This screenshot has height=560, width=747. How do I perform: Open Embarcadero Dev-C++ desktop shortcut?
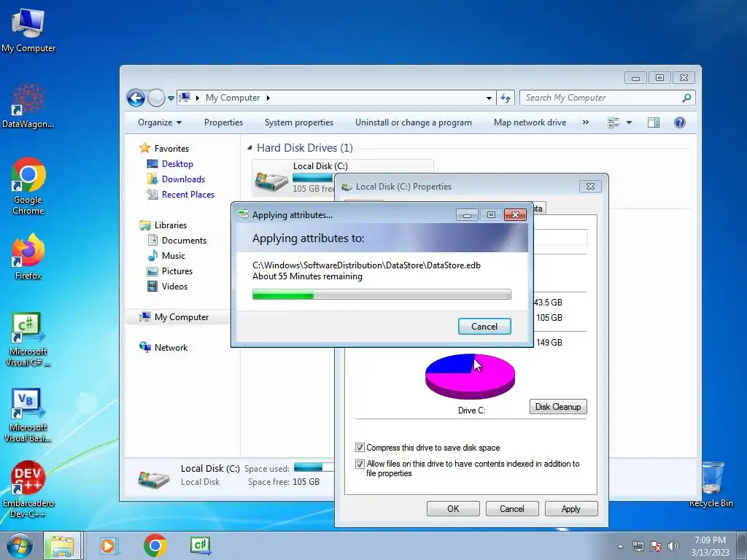[28, 489]
